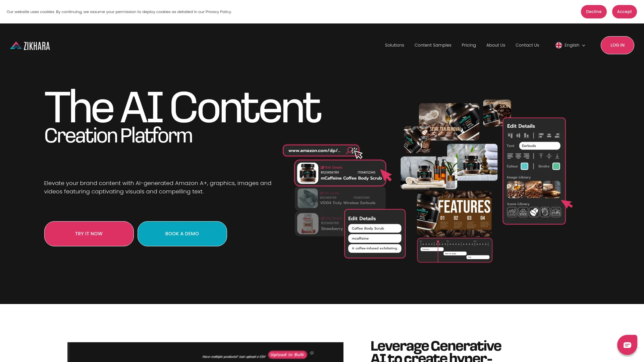This screenshot has height=362, width=644.
Task: Click the stroke color swatch in Edit Details
Action: [556, 166]
